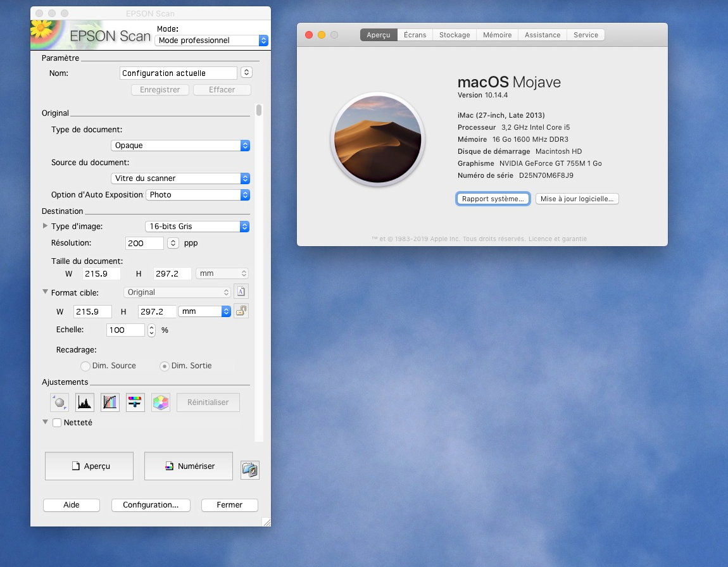Toggle the target size orientation icon
Image resolution: width=728 pixels, height=567 pixels.
(241, 292)
